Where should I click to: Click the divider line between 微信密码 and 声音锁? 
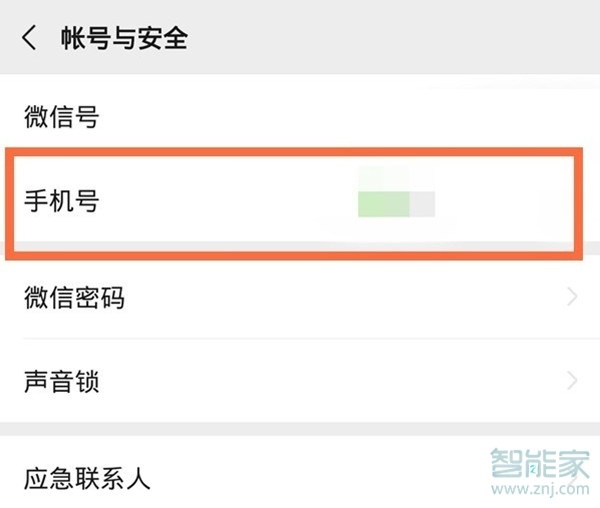300,339
